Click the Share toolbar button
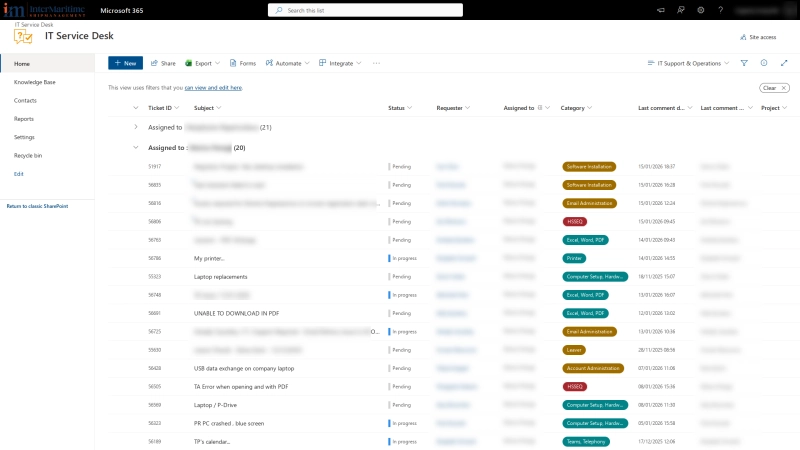The height and width of the screenshot is (450, 800). point(163,63)
